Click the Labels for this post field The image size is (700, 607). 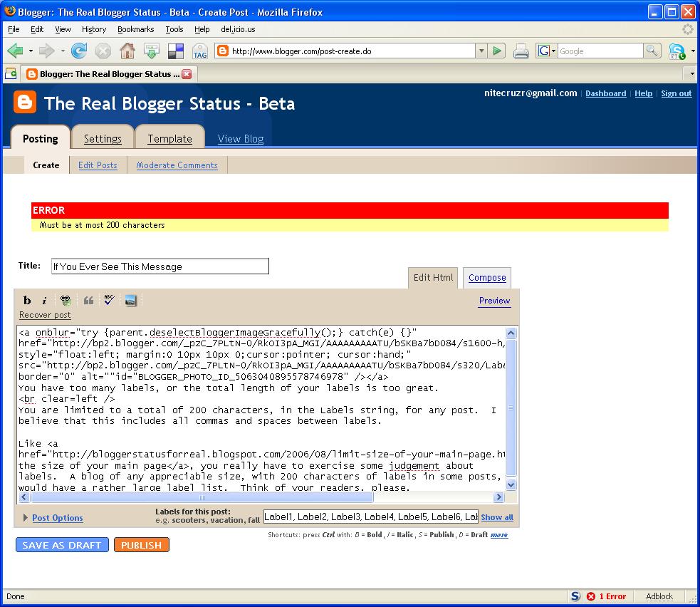point(371,517)
